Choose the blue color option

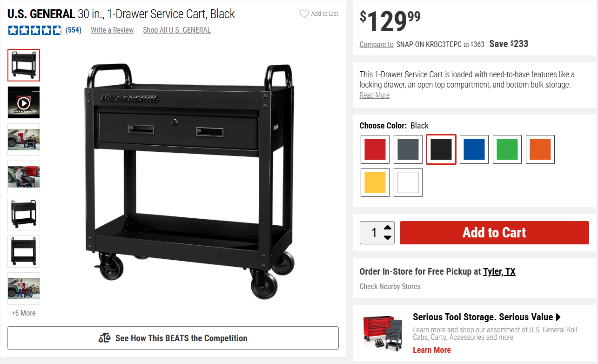pos(474,149)
